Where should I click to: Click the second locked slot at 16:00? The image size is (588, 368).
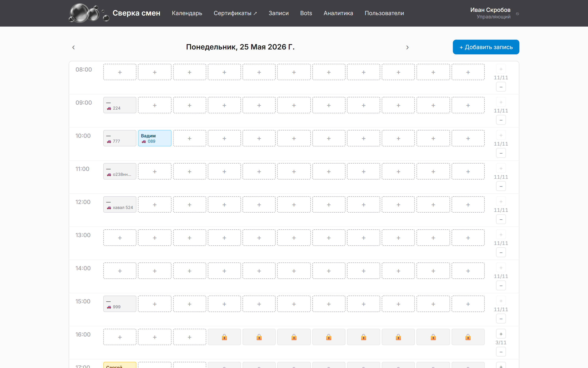pos(259,337)
